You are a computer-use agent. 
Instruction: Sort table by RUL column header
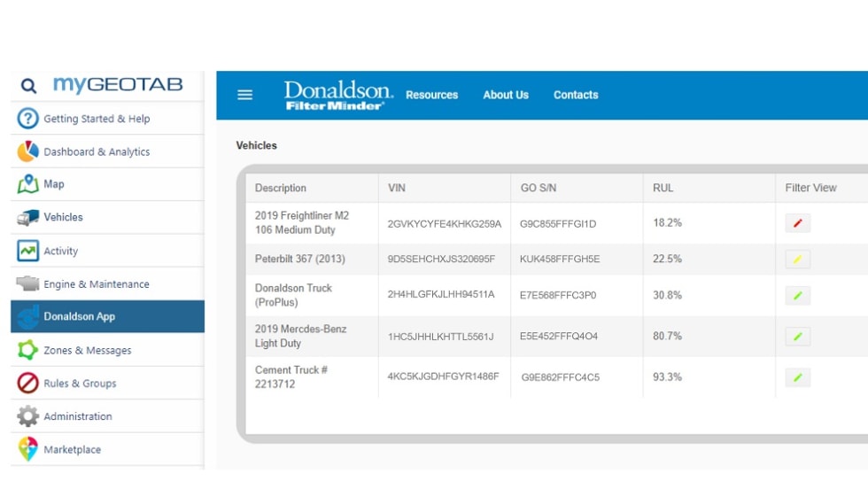pos(667,188)
